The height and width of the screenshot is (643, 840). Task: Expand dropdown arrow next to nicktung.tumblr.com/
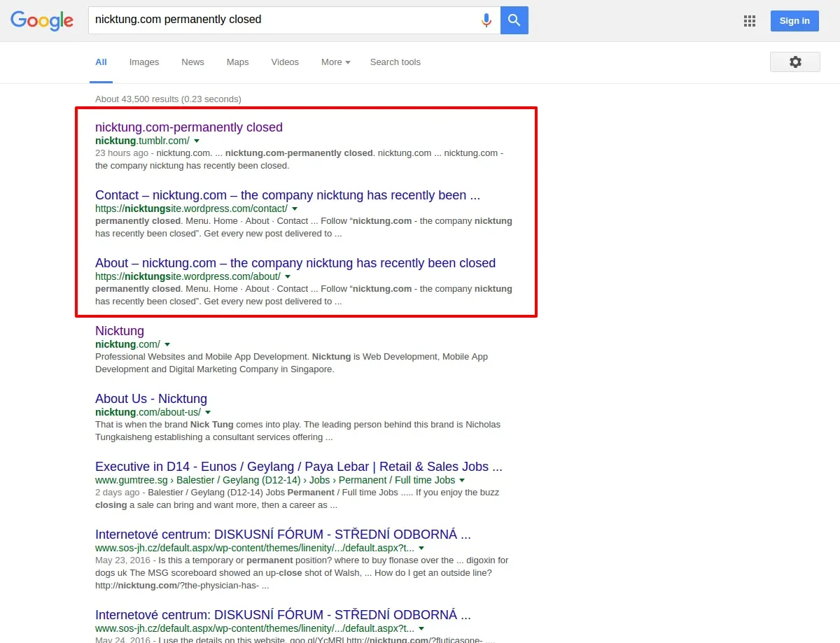(197, 141)
